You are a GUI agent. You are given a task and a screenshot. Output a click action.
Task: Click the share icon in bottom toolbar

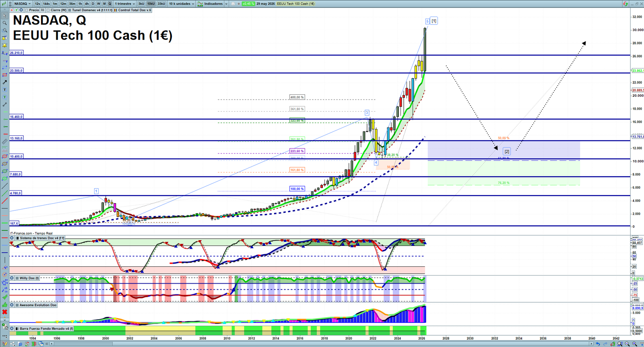[12, 344]
